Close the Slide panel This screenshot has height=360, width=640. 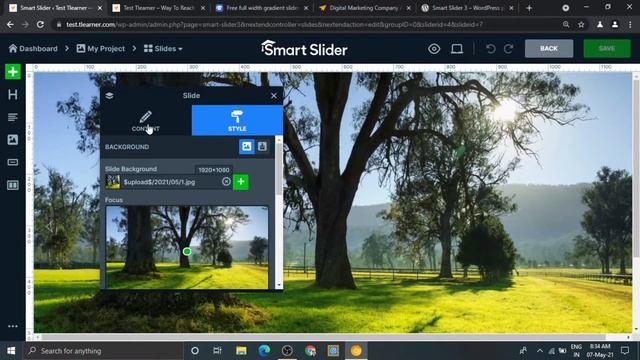tap(273, 96)
